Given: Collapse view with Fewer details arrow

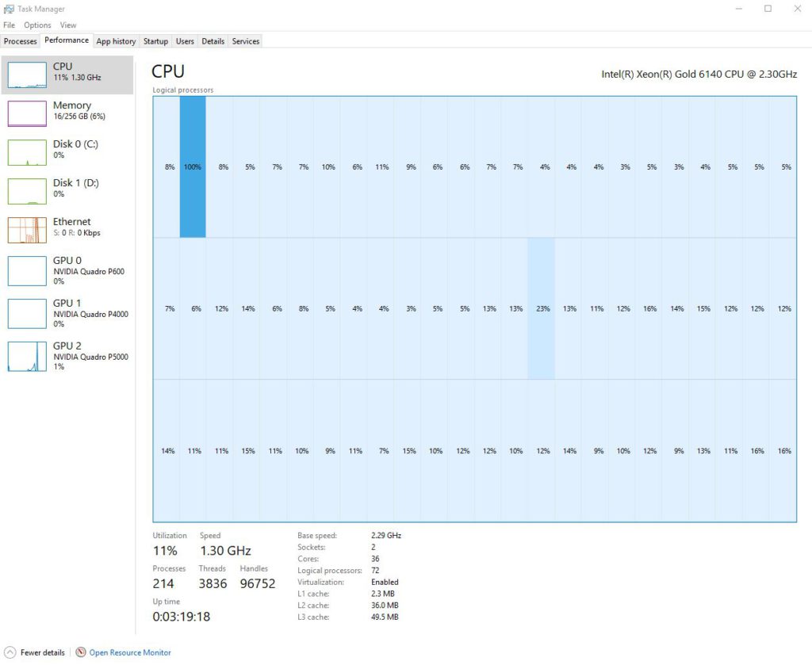Looking at the screenshot, I should (x=10, y=652).
